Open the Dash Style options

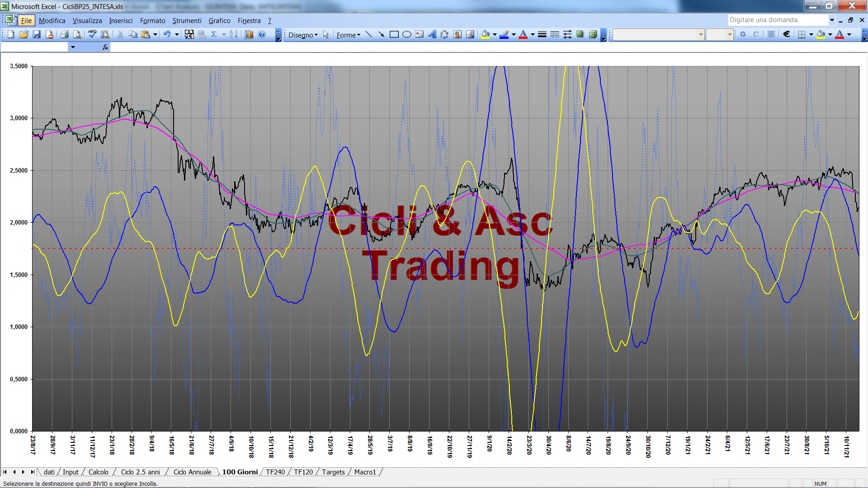(555, 35)
